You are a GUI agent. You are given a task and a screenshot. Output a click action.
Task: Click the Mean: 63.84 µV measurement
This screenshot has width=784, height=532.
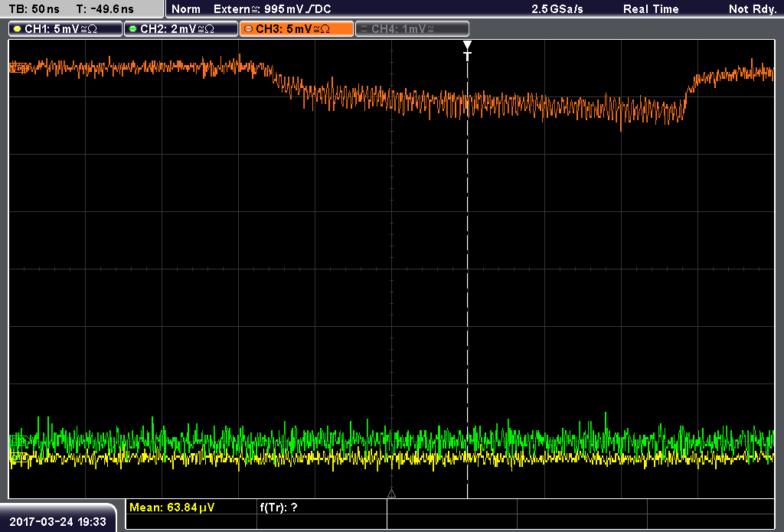click(172, 508)
